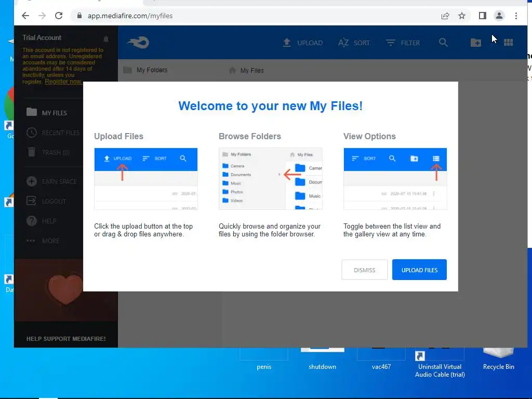Open the Chrome profile avatar
The width and height of the screenshot is (532, 399).
click(x=499, y=16)
